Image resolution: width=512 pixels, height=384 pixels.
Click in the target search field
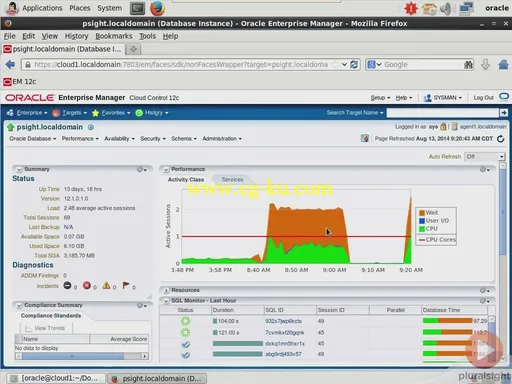pyautogui.click(x=443, y=113)
